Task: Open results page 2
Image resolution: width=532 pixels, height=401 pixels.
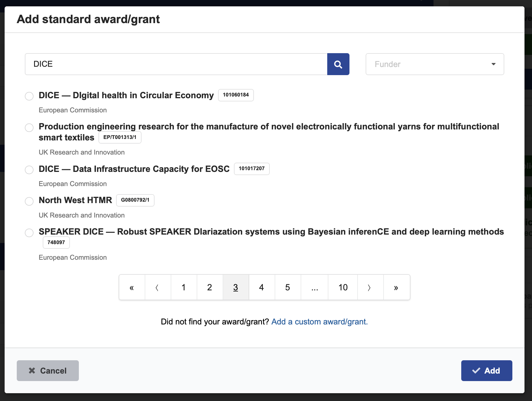Action: click(210, 287)
